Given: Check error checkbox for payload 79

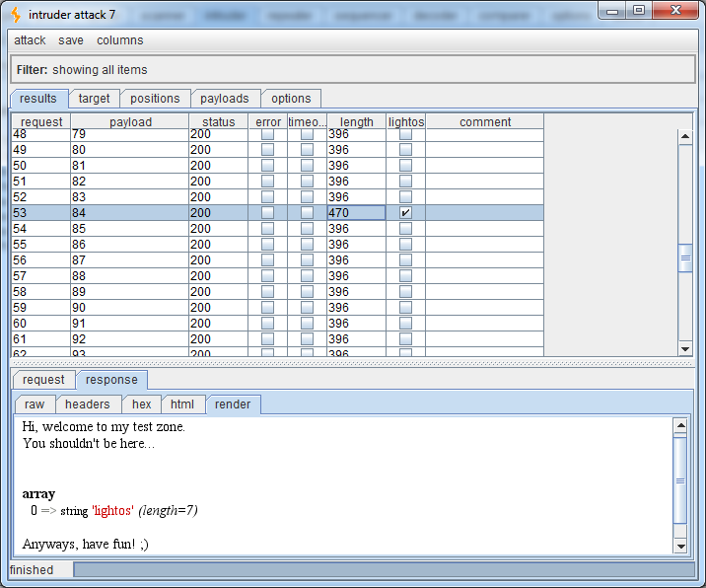Looking at the screenshot, I should click(x=267, y=134).
